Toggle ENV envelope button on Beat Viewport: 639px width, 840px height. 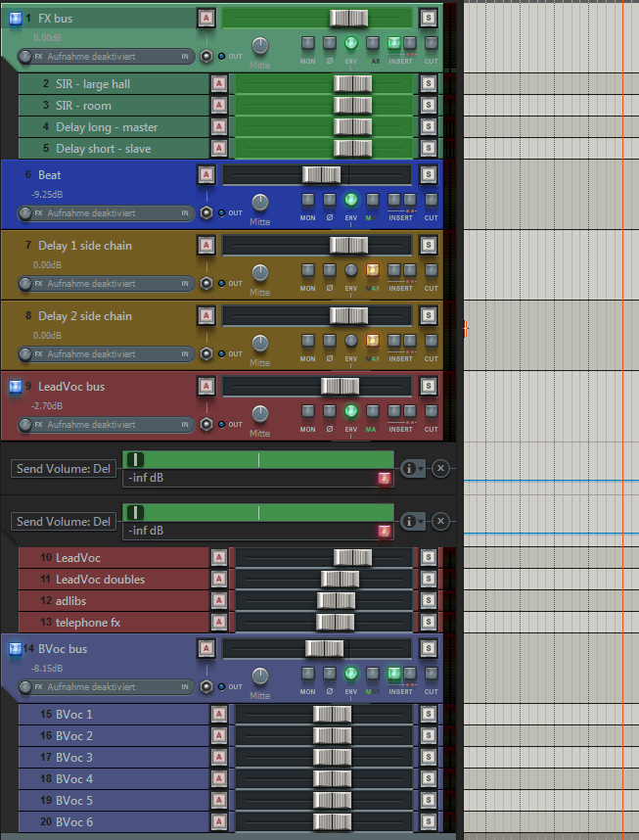click(x=351, y=200)
